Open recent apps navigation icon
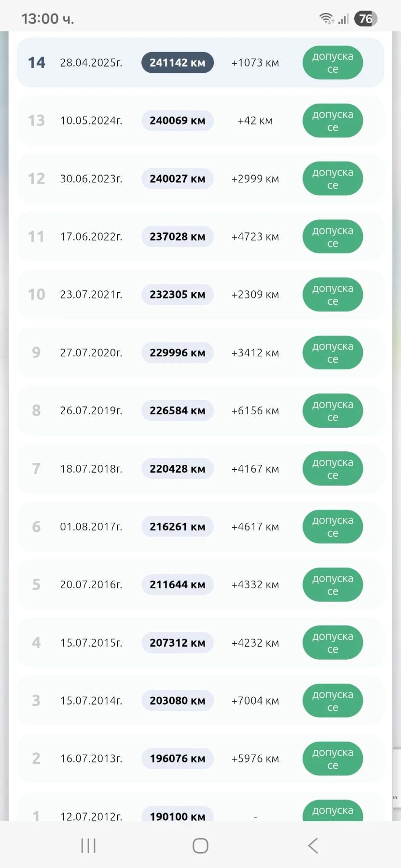The height and width of the screenshot is (868, 401). click(x=88, y=845)
